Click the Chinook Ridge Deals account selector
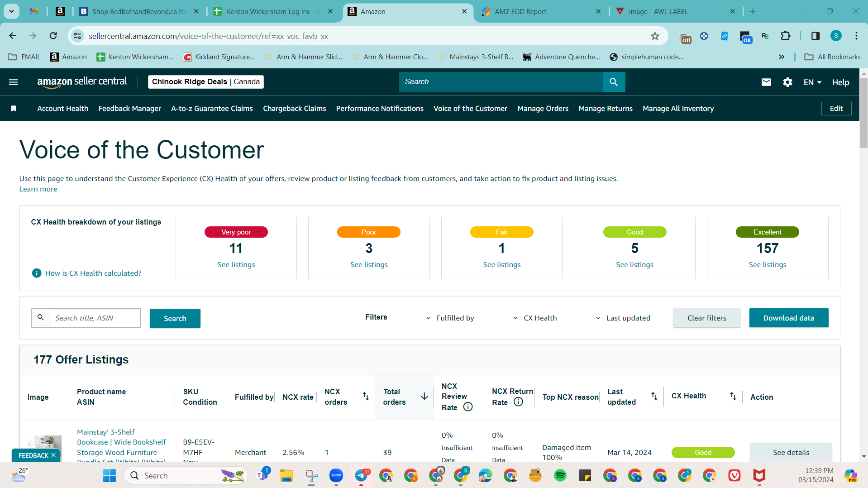 pos(206,82)
